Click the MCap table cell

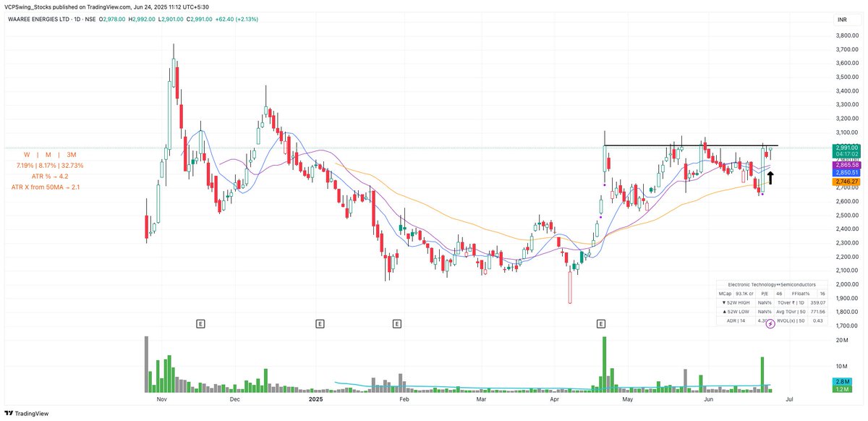[725, 294]
